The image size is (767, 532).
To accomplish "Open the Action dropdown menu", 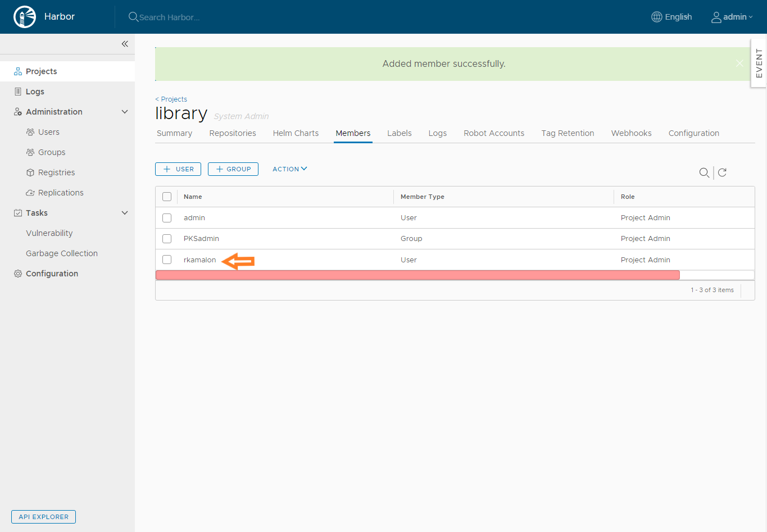I will click(x=289, y=169).
